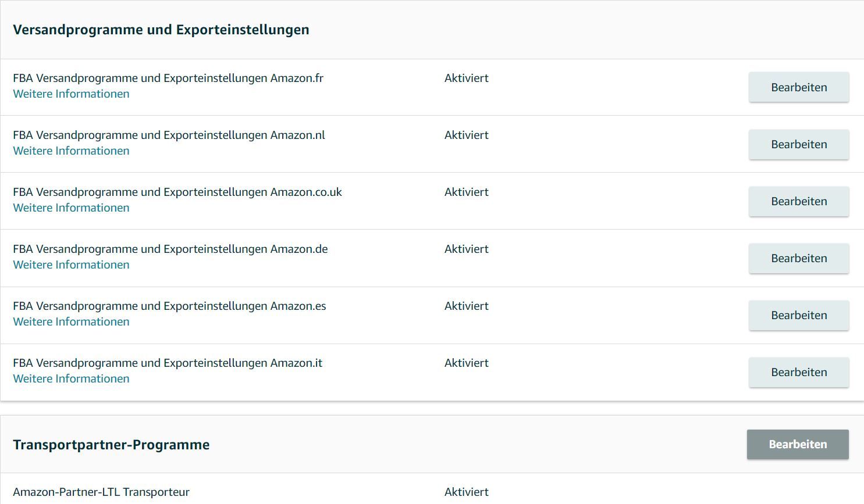The width and height of the screenshot is (864, 504).
Task: Click the row title ending in Amazon.es
Action: tap(169, 306)
